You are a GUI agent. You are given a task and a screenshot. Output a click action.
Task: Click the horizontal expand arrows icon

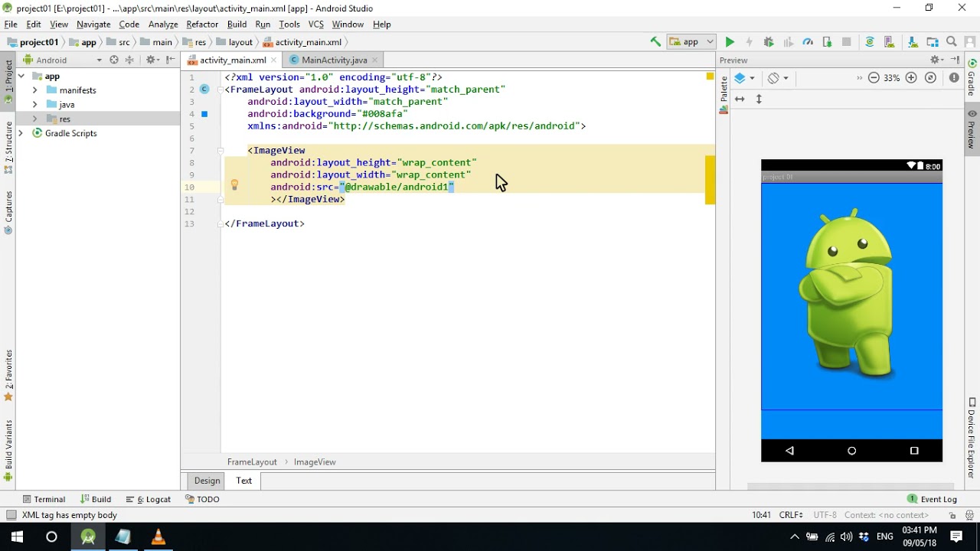pyautogui.click(x=740, y=99)
